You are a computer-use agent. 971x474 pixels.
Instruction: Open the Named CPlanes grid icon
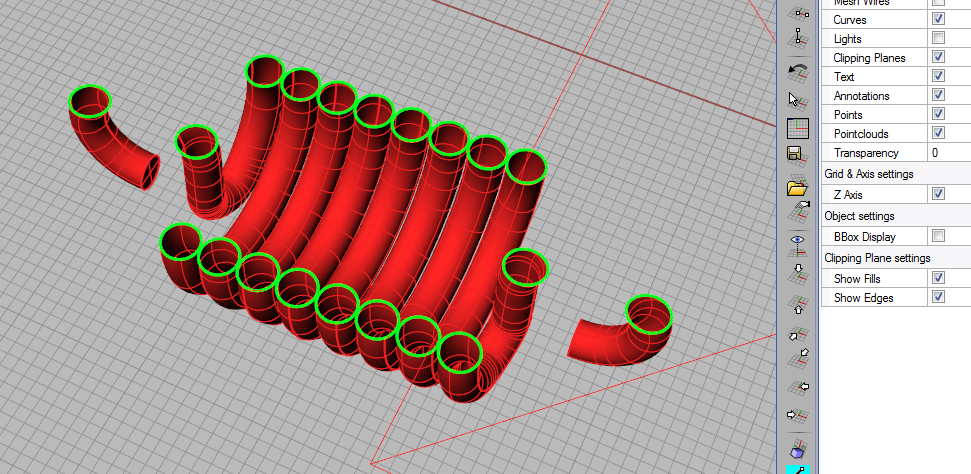tap(798, 128)
